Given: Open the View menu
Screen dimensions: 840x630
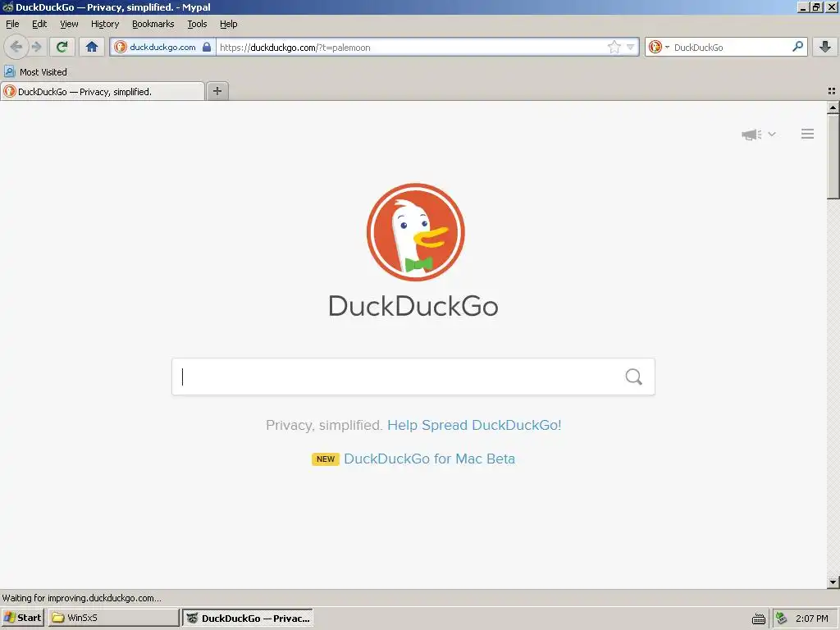Looking at the screenshot, I should tap(69, 24).
